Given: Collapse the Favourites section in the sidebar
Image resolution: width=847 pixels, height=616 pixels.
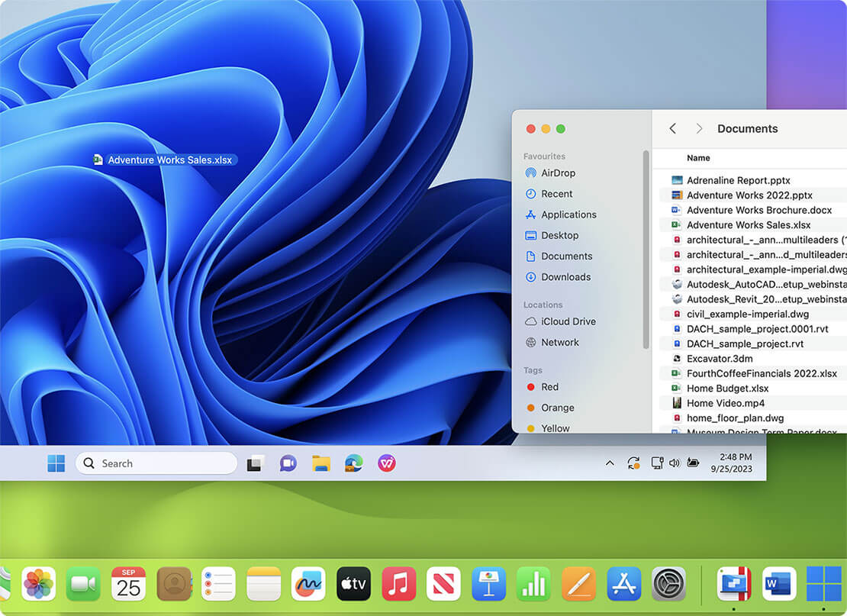Looking at the screenshot, I should point(544,156).
